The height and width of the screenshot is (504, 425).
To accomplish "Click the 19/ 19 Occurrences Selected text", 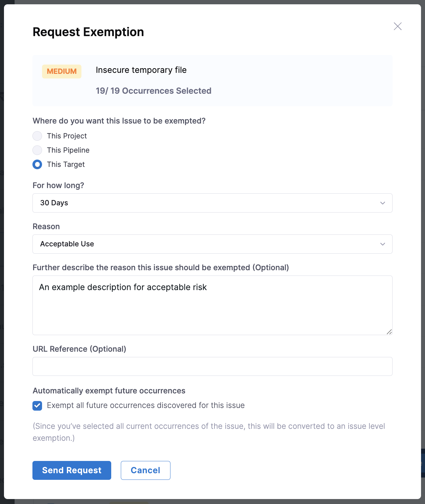I will pyautogui.click(x=153, y=91).
